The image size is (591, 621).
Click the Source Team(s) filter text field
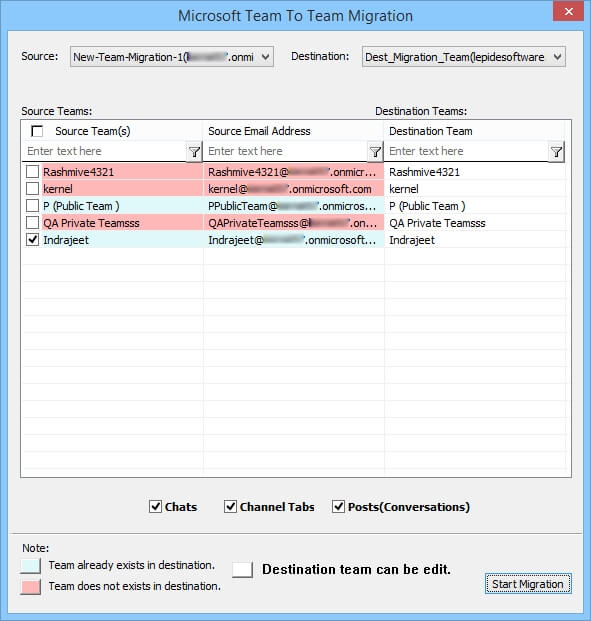pyautogui.click(x=104, y=151)
